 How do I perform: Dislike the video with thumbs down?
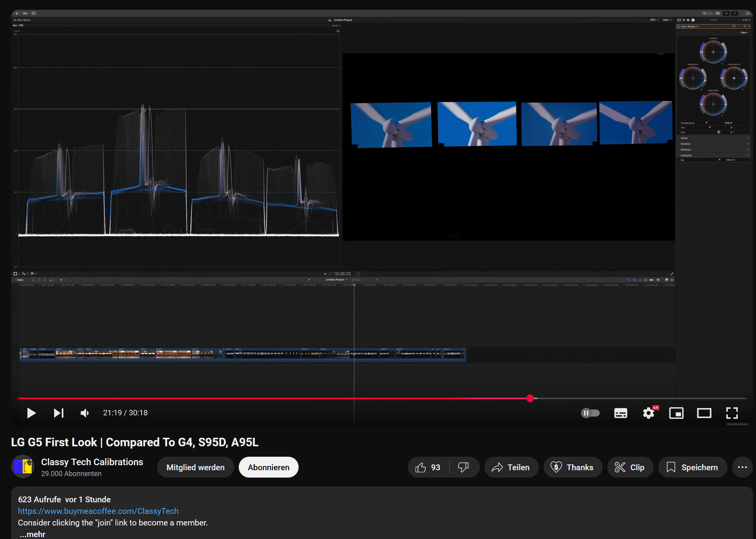point(464,468)
